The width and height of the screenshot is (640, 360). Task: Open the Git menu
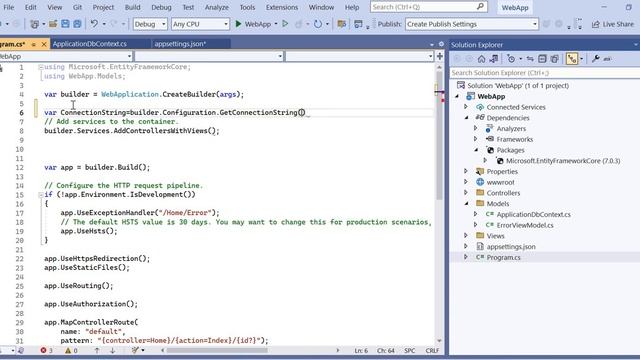tap(77, 7)
